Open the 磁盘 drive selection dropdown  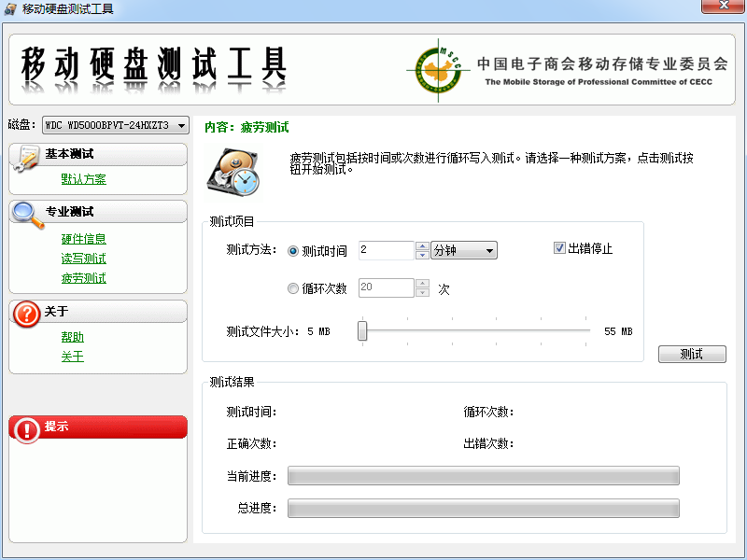[181, 125]
